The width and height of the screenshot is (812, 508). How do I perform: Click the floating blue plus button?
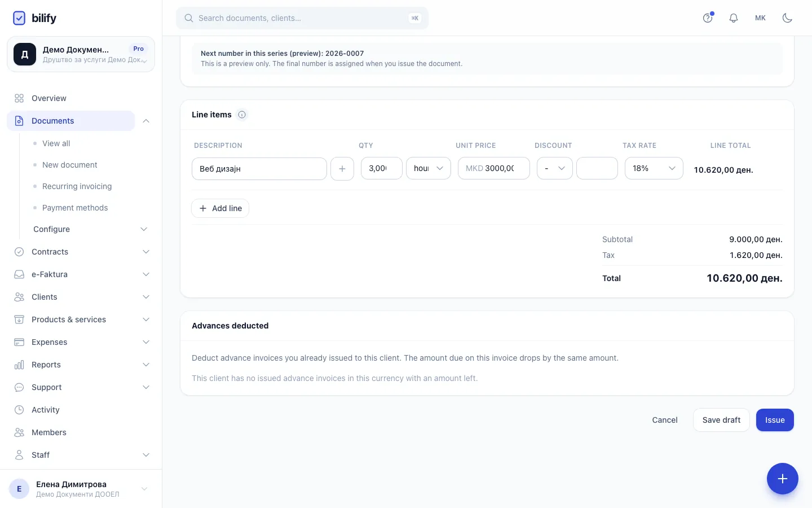point(783,479)
